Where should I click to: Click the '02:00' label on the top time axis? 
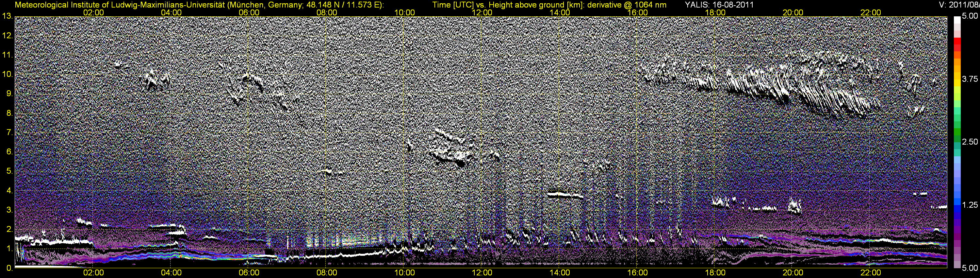[93, 12]
